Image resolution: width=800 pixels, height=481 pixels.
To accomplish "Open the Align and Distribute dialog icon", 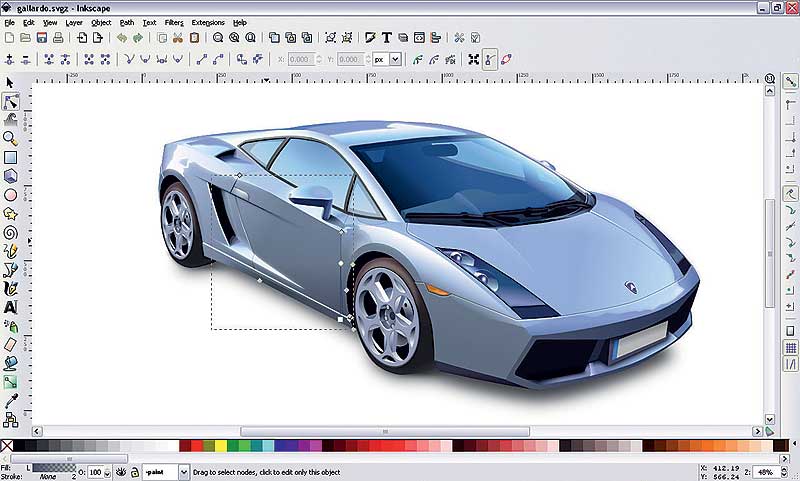I will [x=435, y=38].
